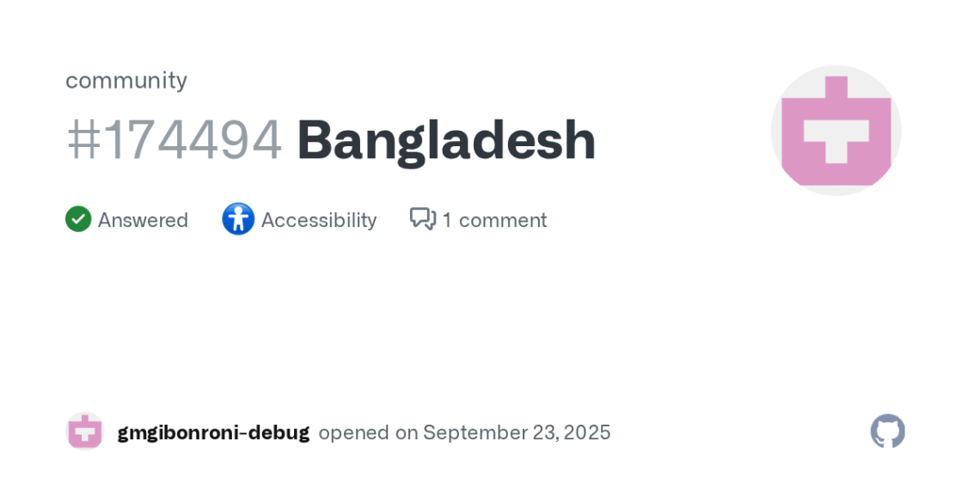This screenshot has width=980, height=490.
Task: Open the community repository label
Action: 126,80
